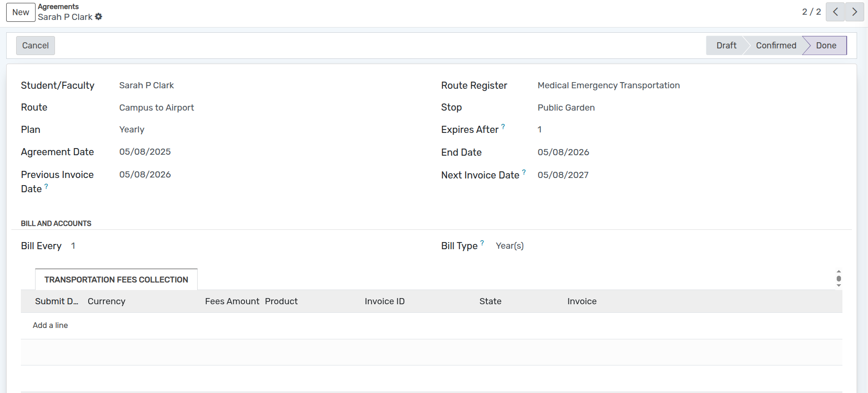Screen dimensions: 868x393
Task: Select the Draft stage in the status bar
Action: (x=726, y=46)
